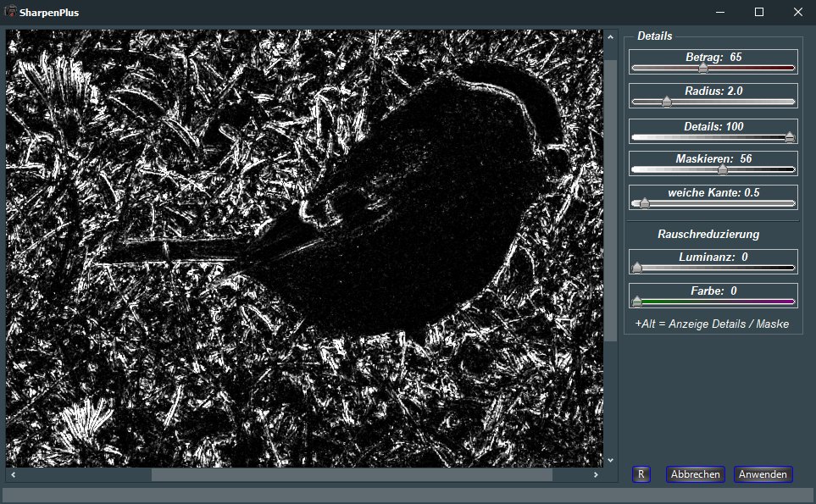Image resolution: width=816 pixels, height=504 pixels.
Task: Click the Maskieren slider handle
Action: pyautogui.click(x=722, y=169)
